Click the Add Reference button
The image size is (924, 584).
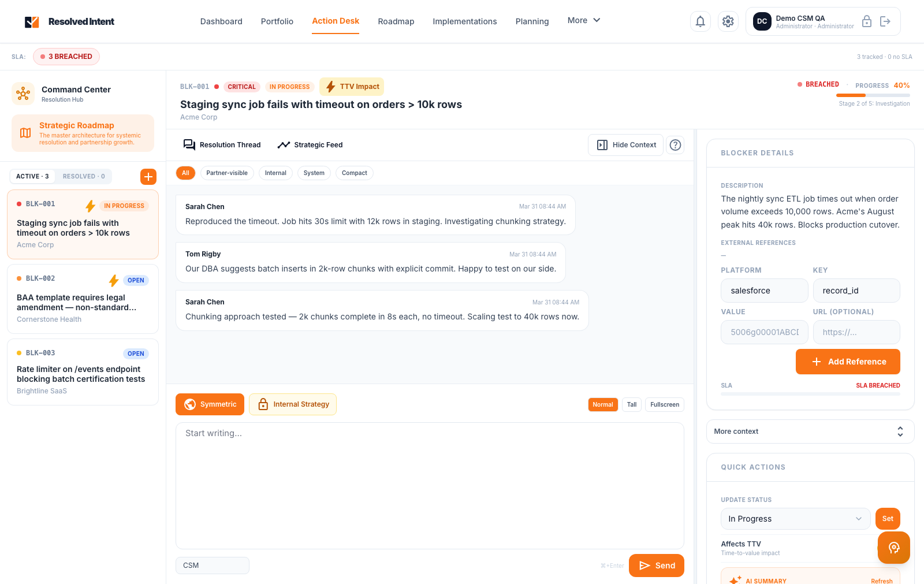(848, 361)
